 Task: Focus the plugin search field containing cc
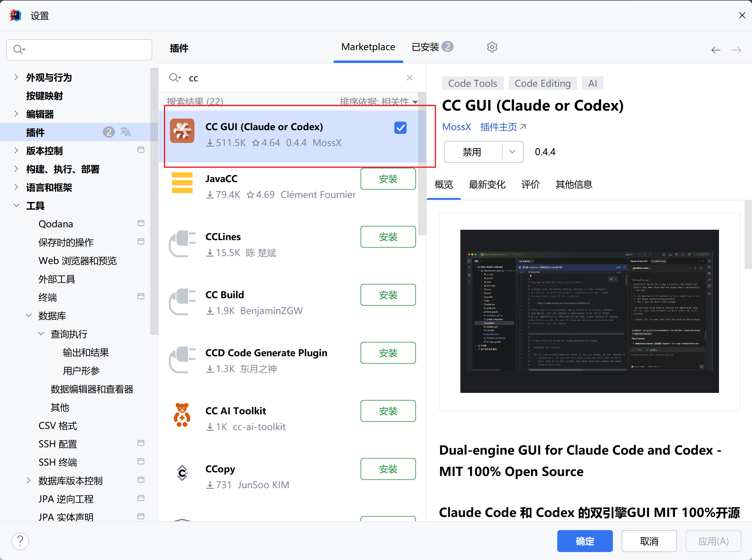click(292, 78)
